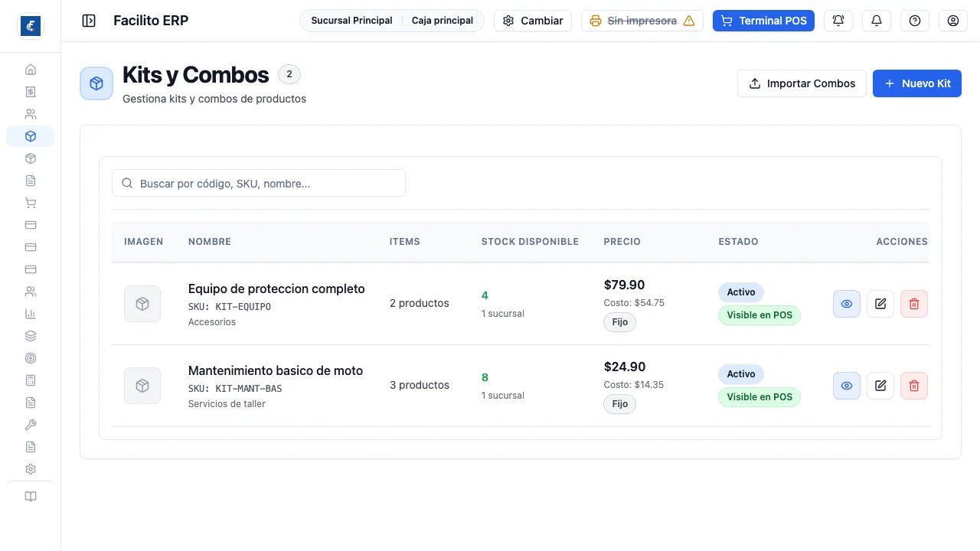This screenshot has width=980, height=551.
Task: Click the Mantenimiento basico de moto image placeholder
Action: (142, 386)
